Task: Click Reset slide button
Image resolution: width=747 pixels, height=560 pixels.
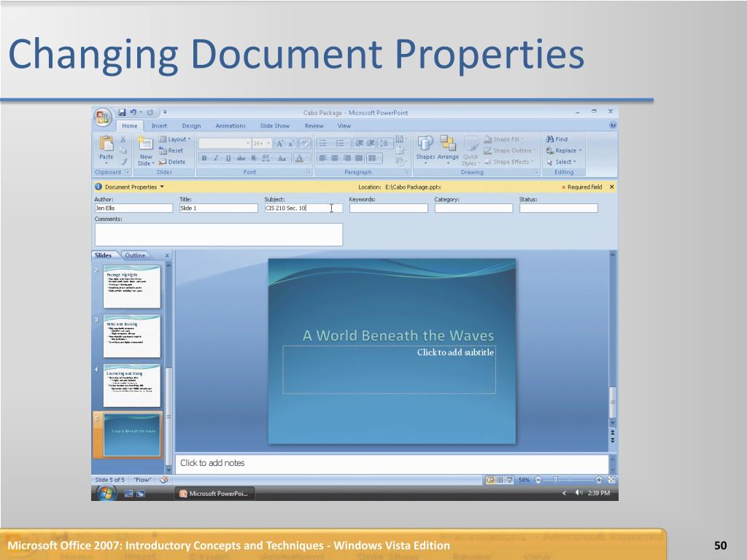Action: pos(171,150)
